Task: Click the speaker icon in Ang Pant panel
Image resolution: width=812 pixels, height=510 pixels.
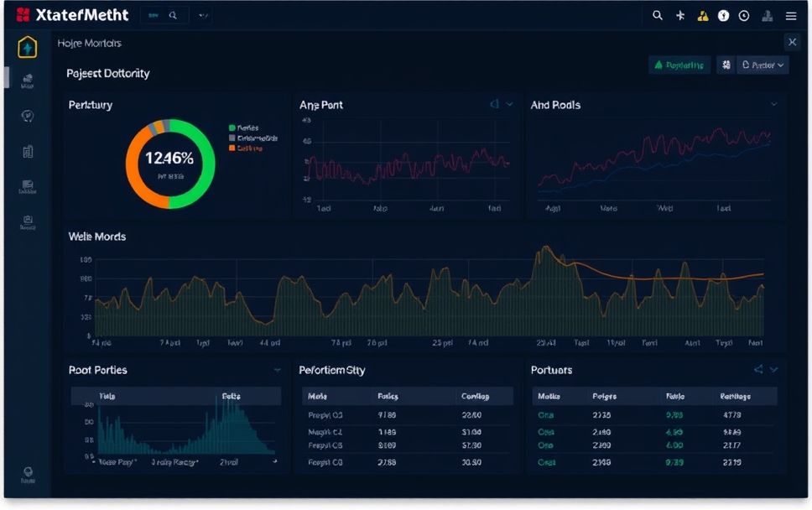Action: click(x=494, y=104)
